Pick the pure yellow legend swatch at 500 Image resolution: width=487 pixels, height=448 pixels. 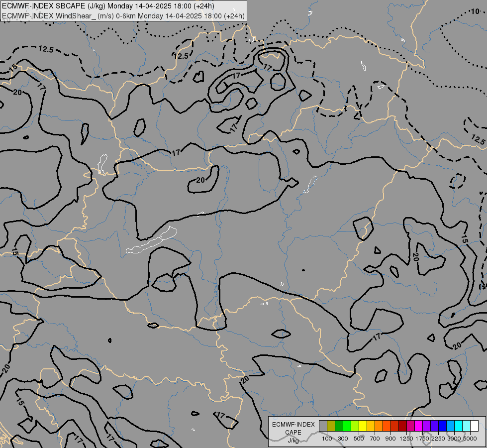coord(363,426)
